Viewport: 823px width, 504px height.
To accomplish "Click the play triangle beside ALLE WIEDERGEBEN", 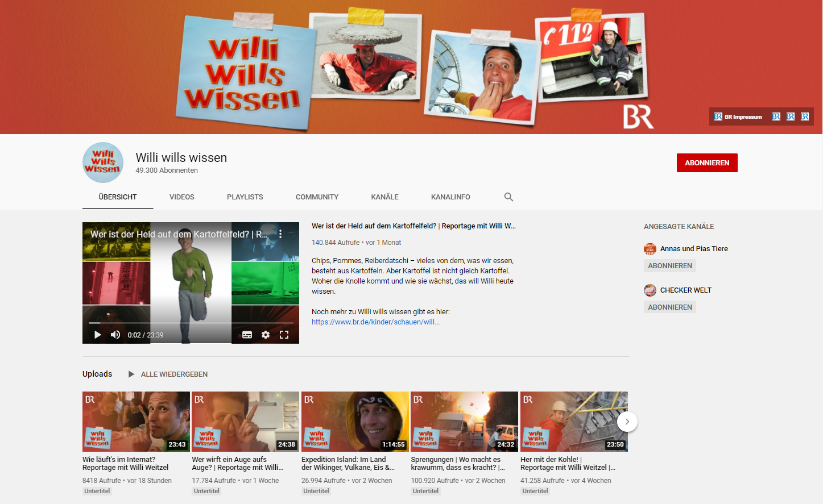I will click(x=131, y=374).
